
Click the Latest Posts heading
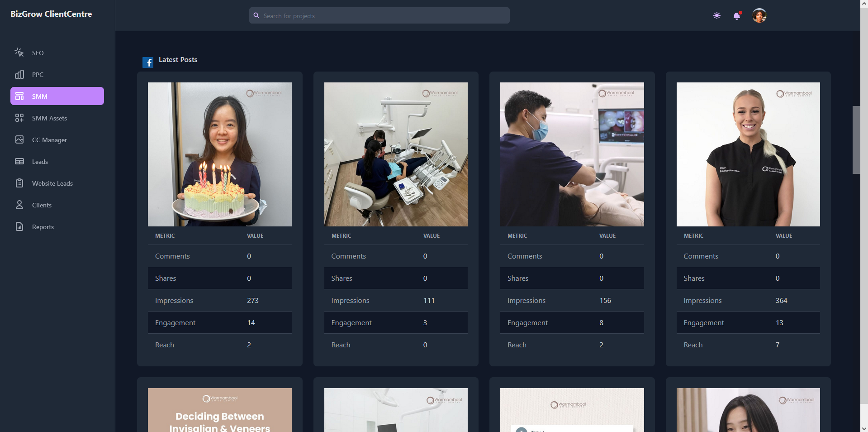[178, 60]
